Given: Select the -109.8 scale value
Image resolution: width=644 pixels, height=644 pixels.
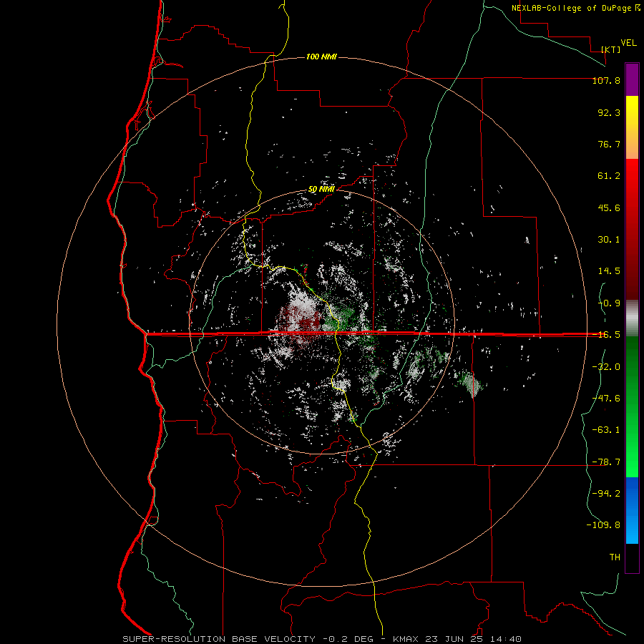Looking at the screenshot, I should click(603, 525).
